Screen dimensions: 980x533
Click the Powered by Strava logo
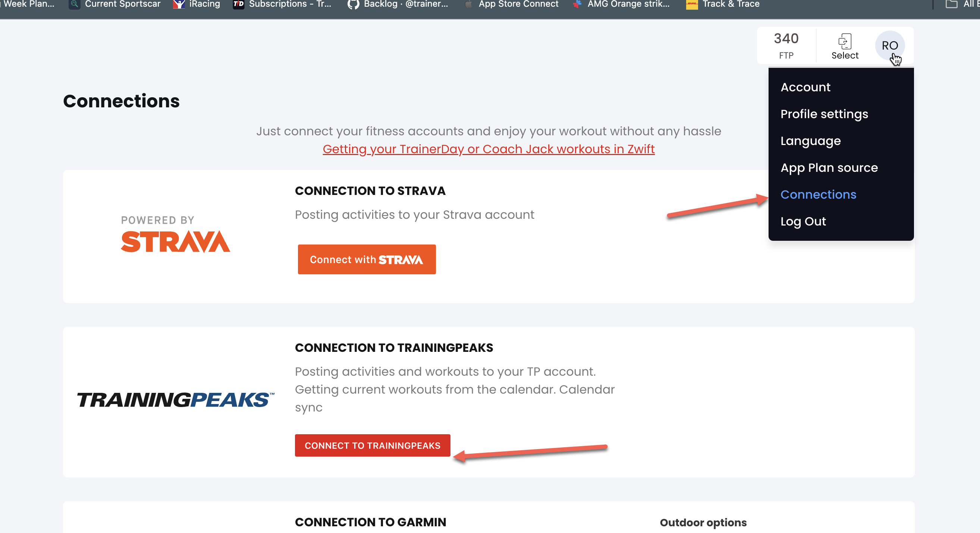pos(175,234)
